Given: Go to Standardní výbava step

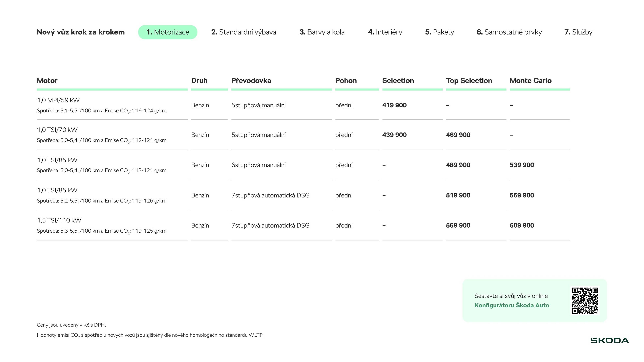Looking at the screenshot, I should [244, 32].
